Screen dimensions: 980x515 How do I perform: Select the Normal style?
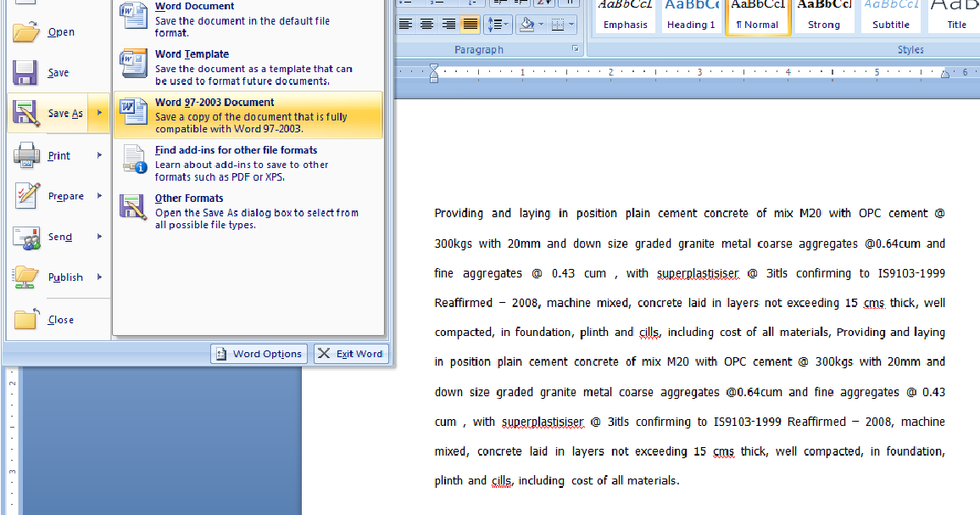pos(758,17)
